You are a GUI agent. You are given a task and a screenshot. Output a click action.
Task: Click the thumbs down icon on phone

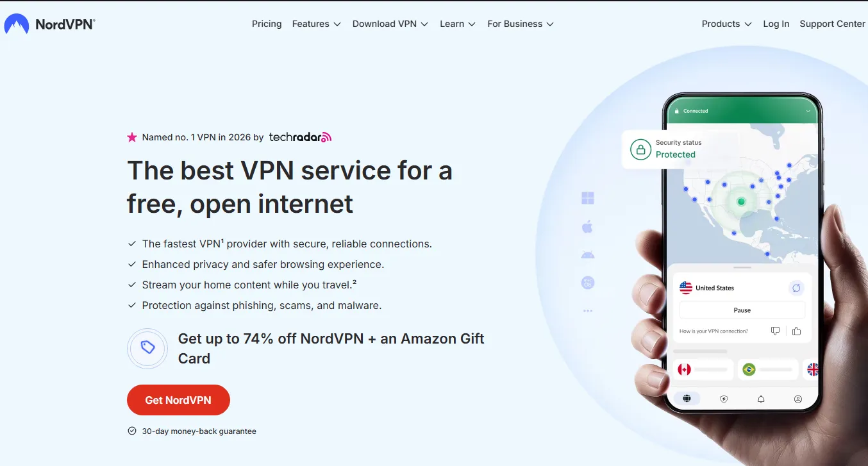(x=776, y=331)
